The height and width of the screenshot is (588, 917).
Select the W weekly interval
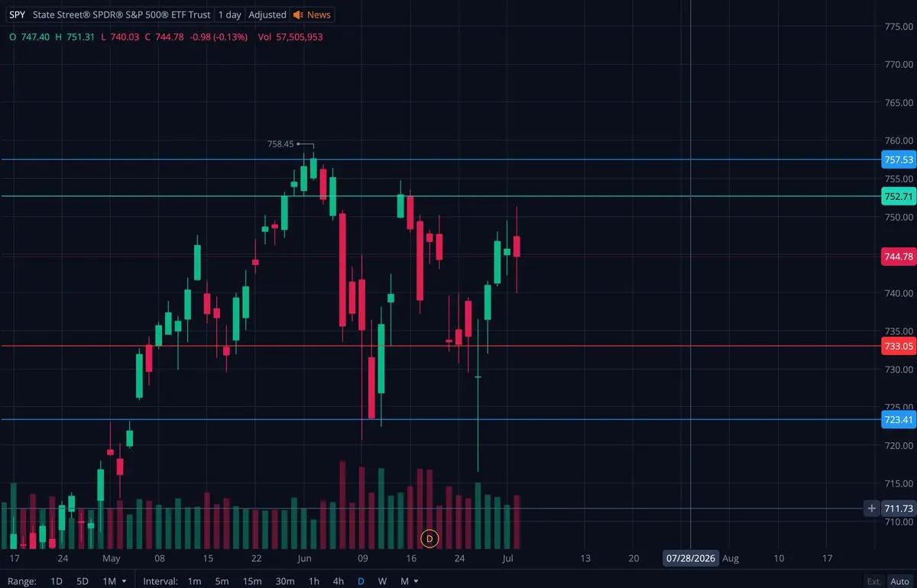pyautogui.click(x=382, y=581)
